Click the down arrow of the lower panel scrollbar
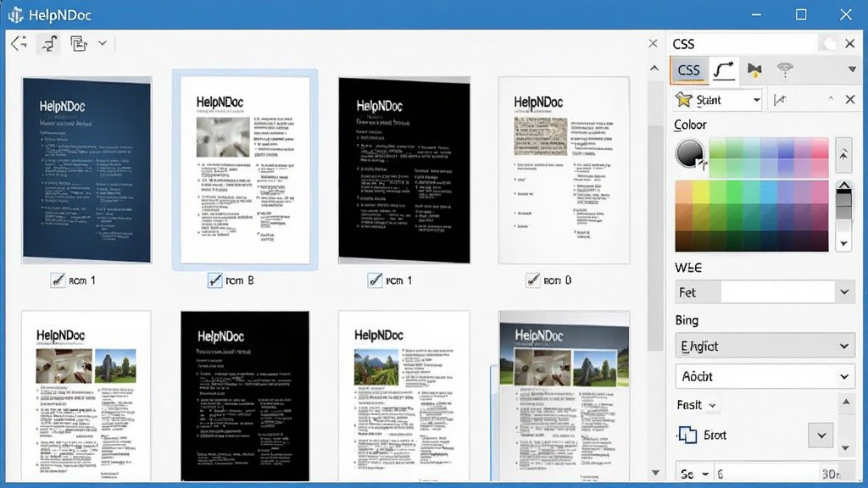868x488 pixels. pyautogui.click(x=846, y=447)
